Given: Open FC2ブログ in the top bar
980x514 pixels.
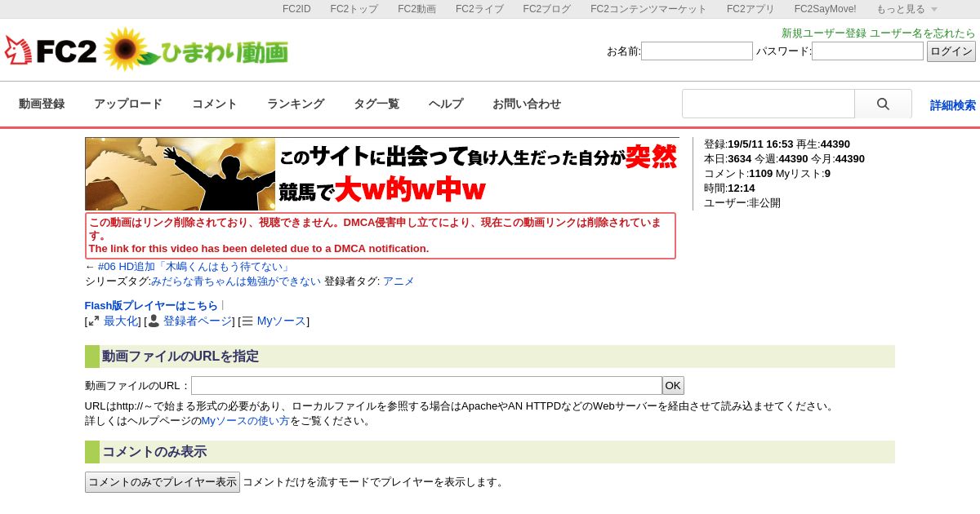Looking at the screenshot, I should tap(547, 9).
